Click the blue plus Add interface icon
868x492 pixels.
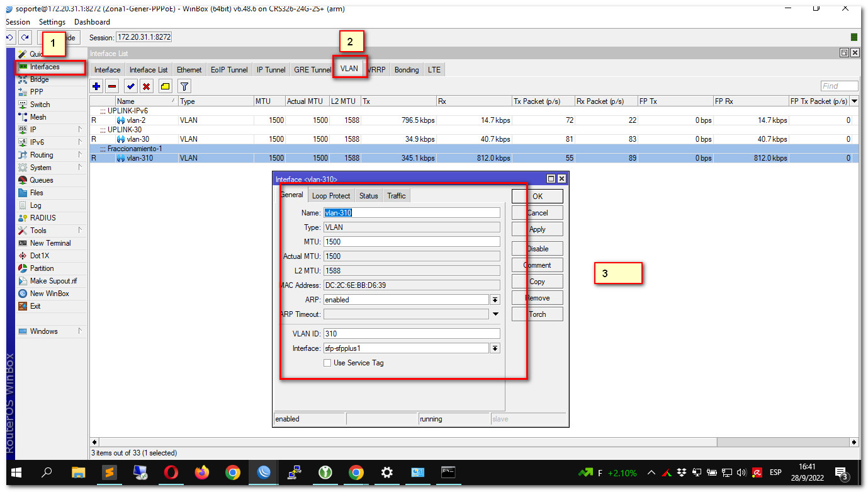[x=96, y=86]
